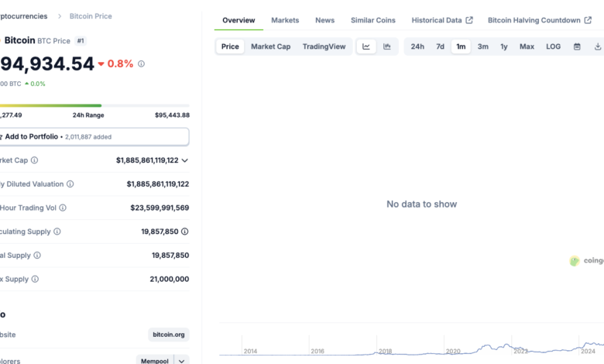Switch to line chart view icon
This screenshot has height=364, width=604.
click(366, 46)
